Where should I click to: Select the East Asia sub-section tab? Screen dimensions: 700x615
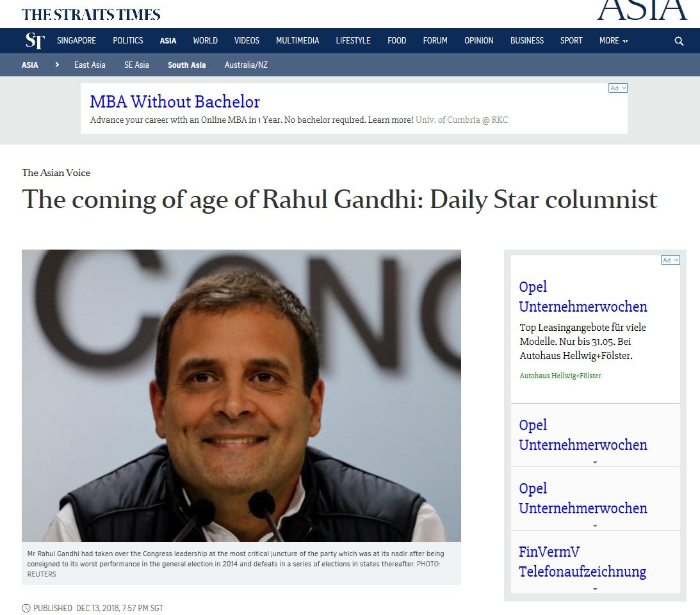[x=90, y=65]
